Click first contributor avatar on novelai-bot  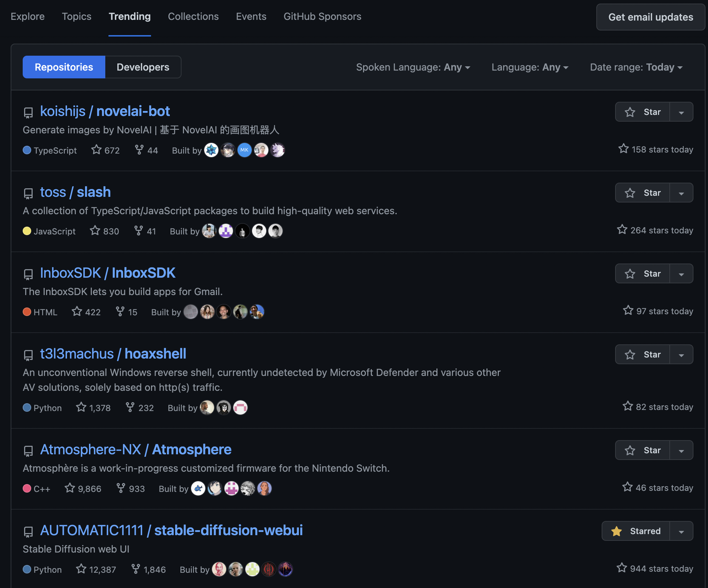(x=211, y=150)
